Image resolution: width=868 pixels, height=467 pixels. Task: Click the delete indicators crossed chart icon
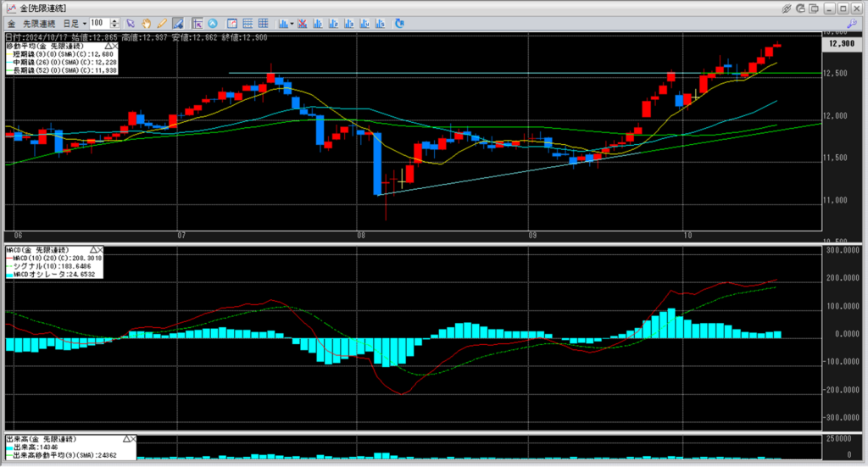tap(303, 23)
